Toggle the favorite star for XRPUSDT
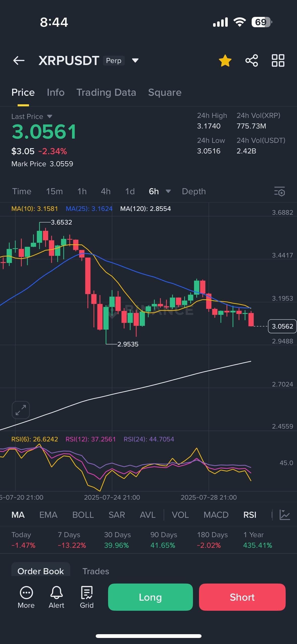This screenshot has height=644, width=297. (225, 61)
